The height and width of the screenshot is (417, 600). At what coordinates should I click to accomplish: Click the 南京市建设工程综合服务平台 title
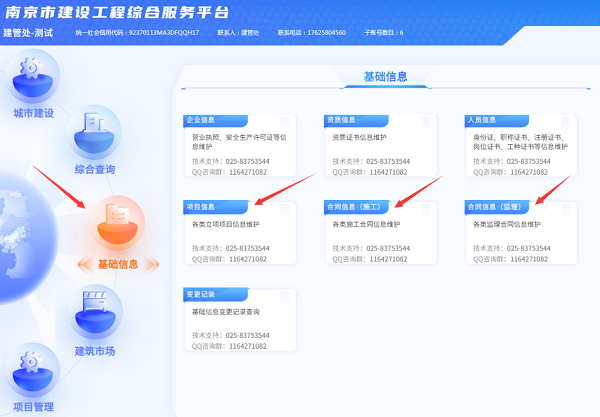(115, 12)
